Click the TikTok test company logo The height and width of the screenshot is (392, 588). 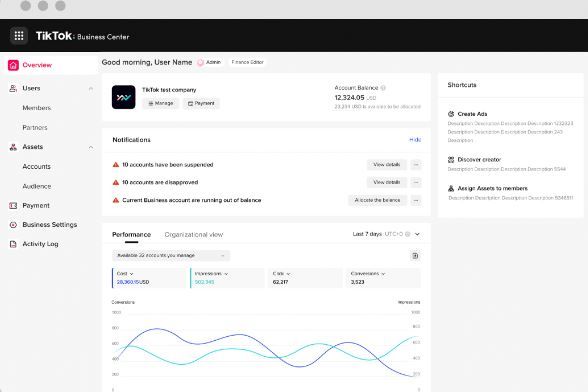[123, 97]
